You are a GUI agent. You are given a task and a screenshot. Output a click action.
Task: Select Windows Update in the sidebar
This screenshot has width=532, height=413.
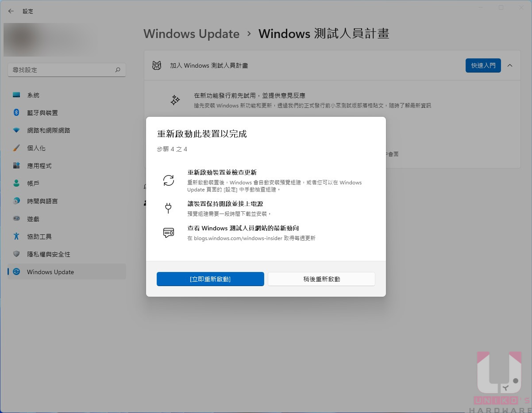pyautogui.click(x=67, y=272)
